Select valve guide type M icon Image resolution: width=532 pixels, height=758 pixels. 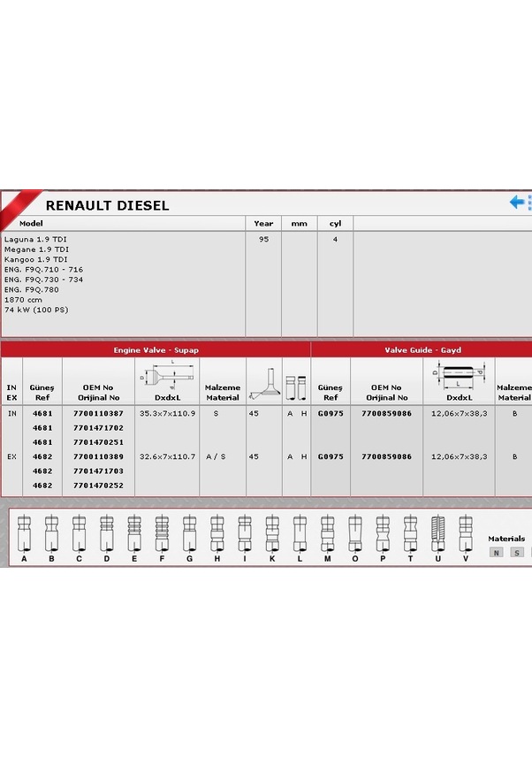327,533
